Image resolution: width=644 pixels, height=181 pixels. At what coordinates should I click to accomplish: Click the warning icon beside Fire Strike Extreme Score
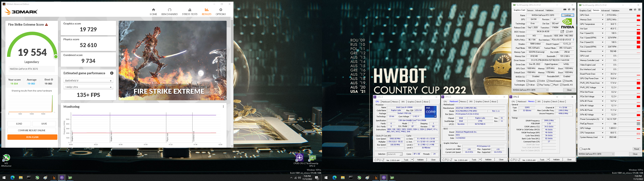click(46, 24)
